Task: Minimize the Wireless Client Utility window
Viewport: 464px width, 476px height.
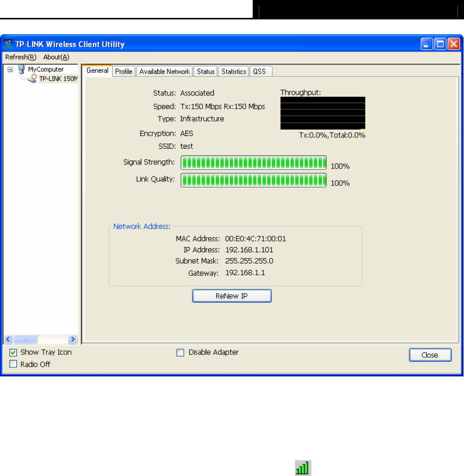Action: click(x=426, y=44)
